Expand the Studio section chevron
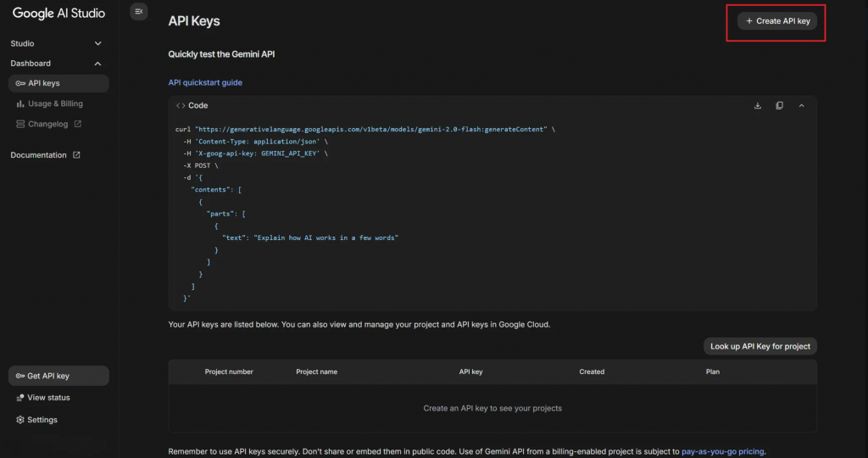The height and width of the screenshot is (458, 868). coord(98,43)
